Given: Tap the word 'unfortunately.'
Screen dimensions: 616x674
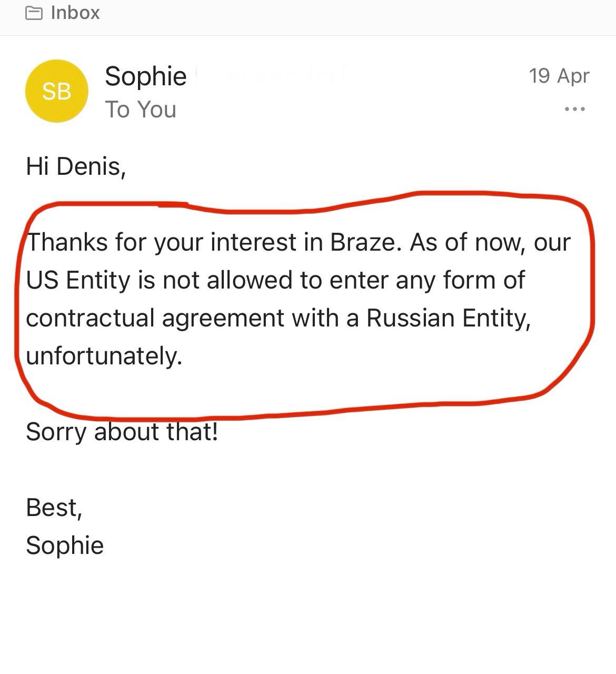Looking at the screenshot, I should [x=104, y=356].
